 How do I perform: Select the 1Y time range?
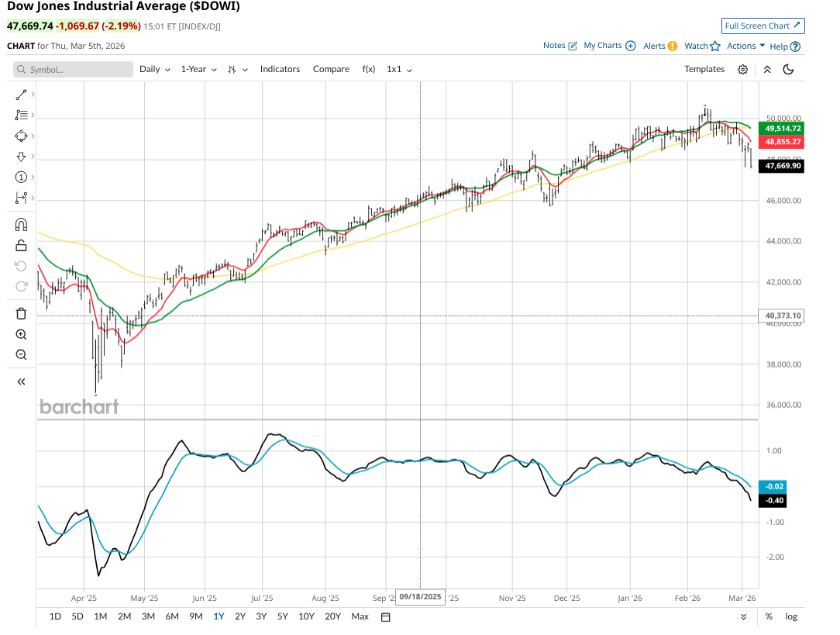click(219, 617)
